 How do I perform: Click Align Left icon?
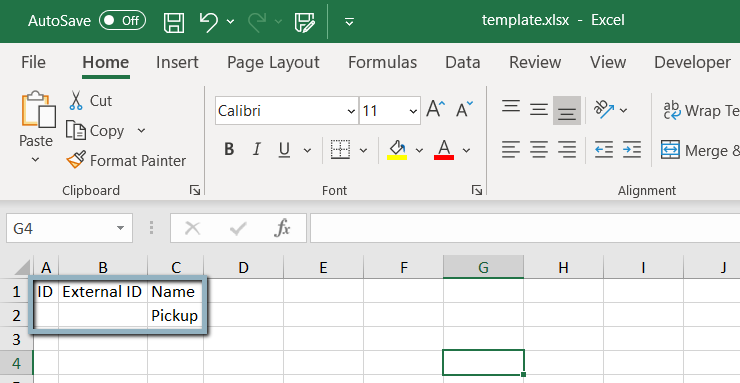pyautogui.click(x=511, y=150)
